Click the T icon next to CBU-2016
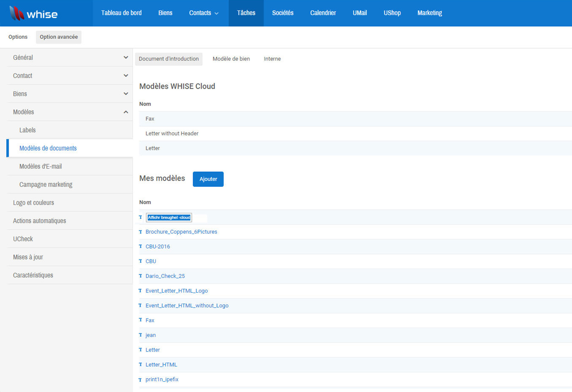Screen dimensions: 572x392 (140, 247)
